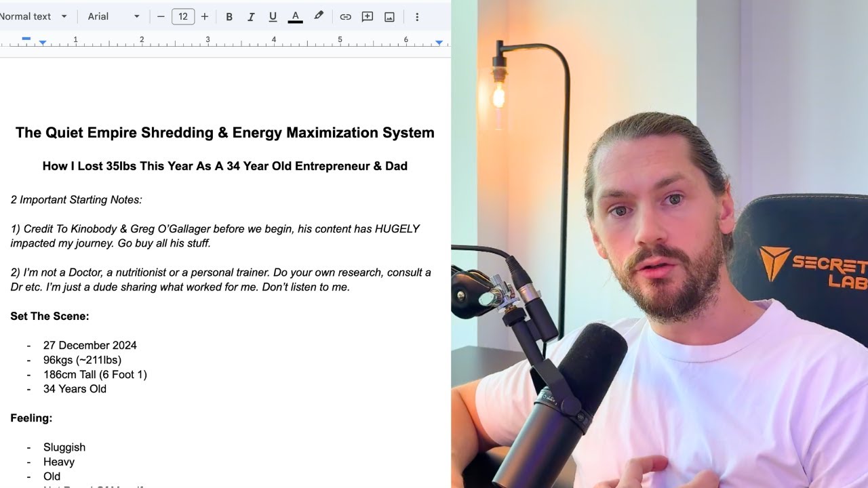This screenshot has width=868, height=488.
Task: Click the list item "186cm Tall (6 Foot 1)"
Action: [95, 375]
